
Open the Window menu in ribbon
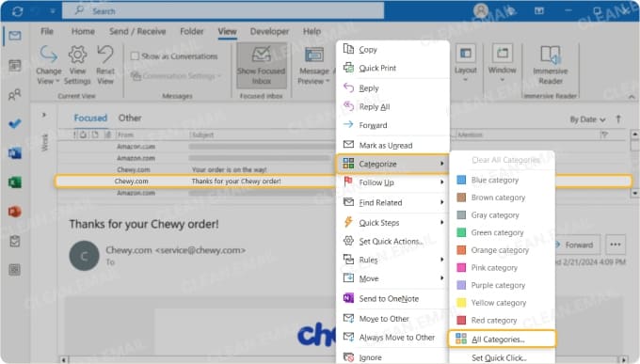click(502, 63)
